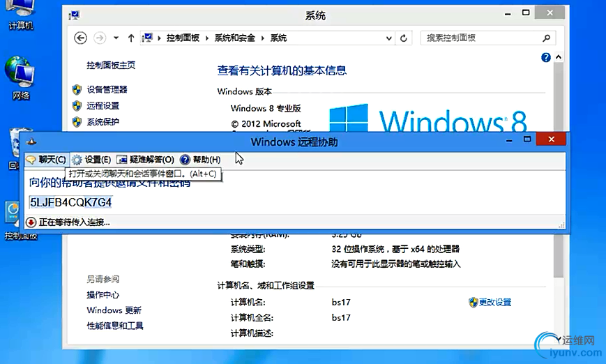606x364 pixels.
Task: Go back in the System window
Action: (x=80, y=38)
